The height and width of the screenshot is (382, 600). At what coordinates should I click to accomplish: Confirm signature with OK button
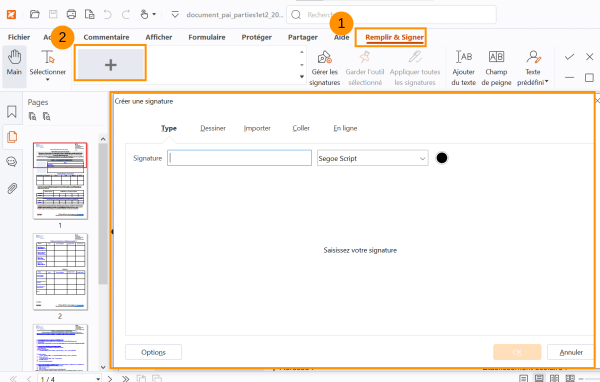click(x=517, y=352)
